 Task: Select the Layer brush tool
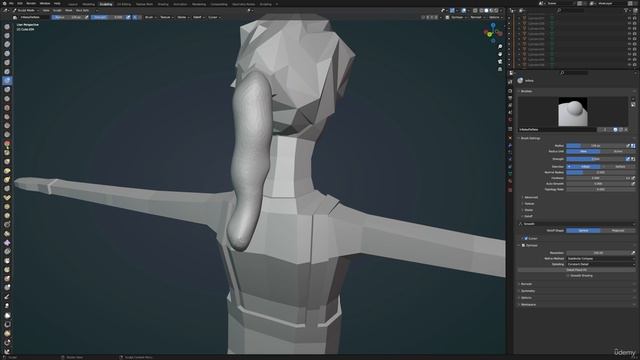pos(7,71)
